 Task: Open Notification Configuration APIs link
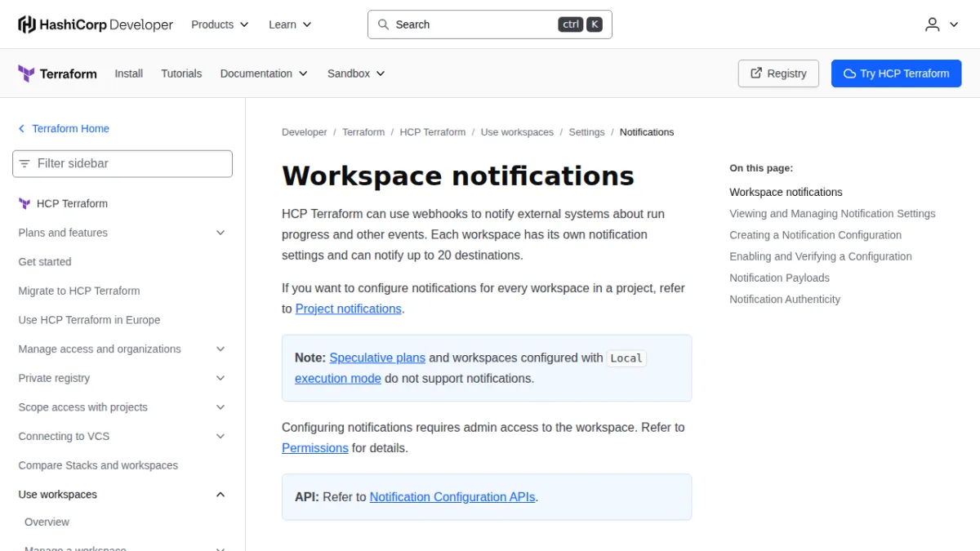[x=452, y=497]
